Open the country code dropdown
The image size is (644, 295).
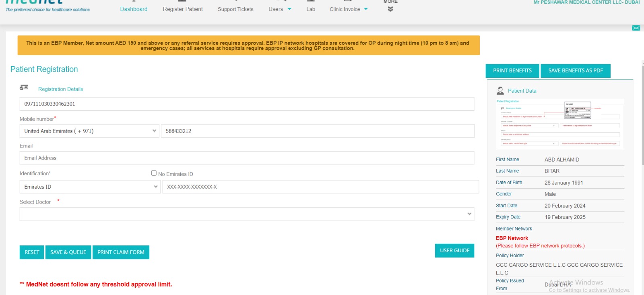click(89, 131)
